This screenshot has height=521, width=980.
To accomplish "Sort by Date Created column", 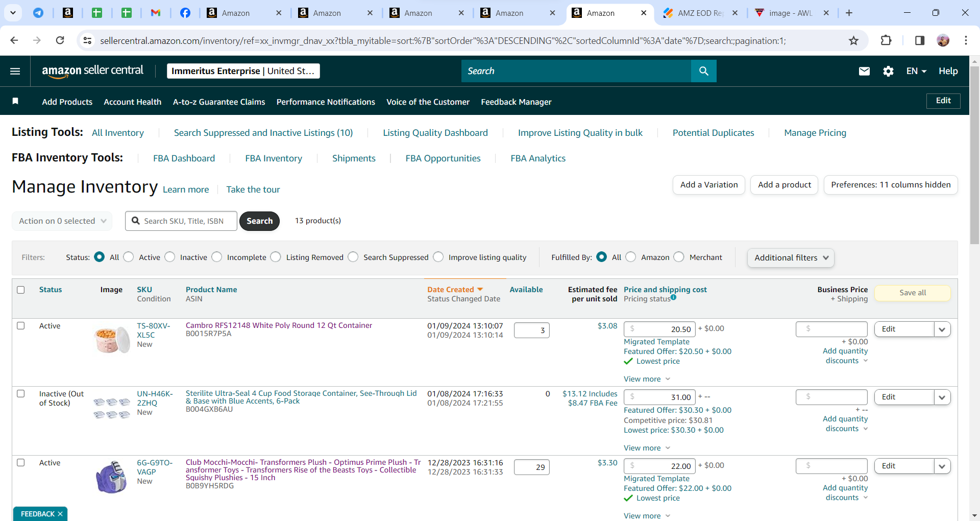I will [455, 290].
